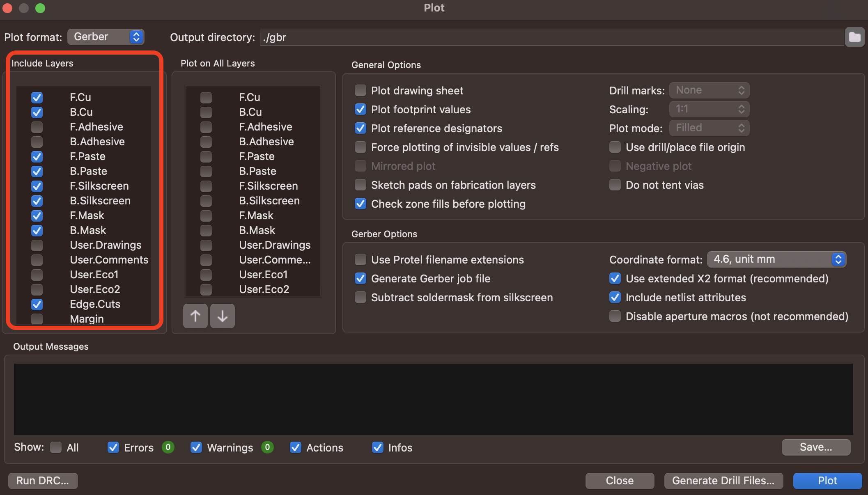Toggle the Errors message filter

113,447
